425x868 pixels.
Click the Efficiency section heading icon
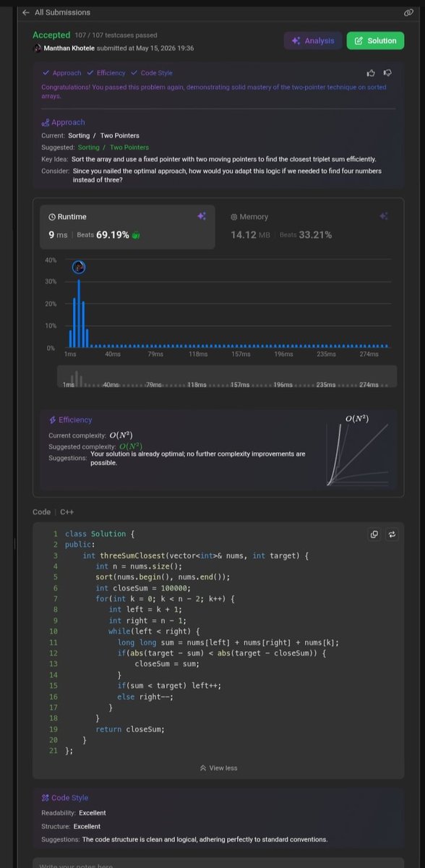52,420
